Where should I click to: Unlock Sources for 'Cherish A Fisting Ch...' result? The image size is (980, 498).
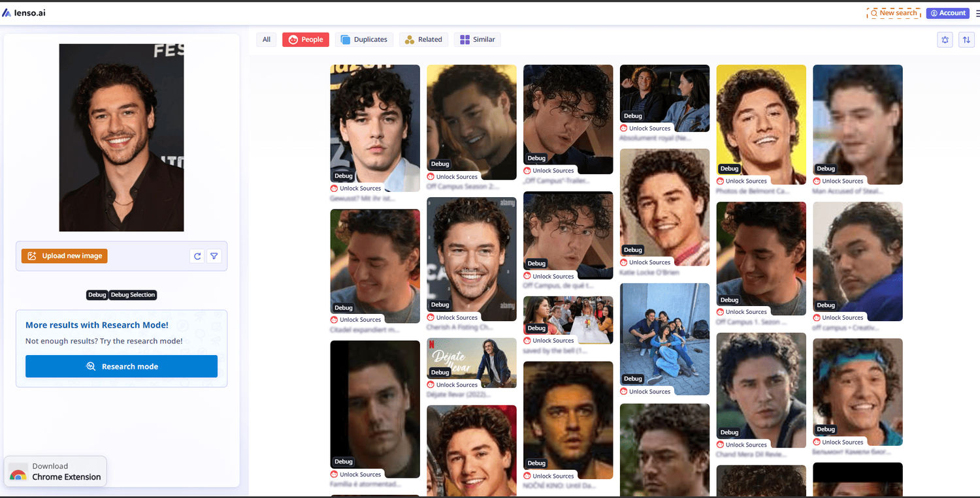coord(453,318)
